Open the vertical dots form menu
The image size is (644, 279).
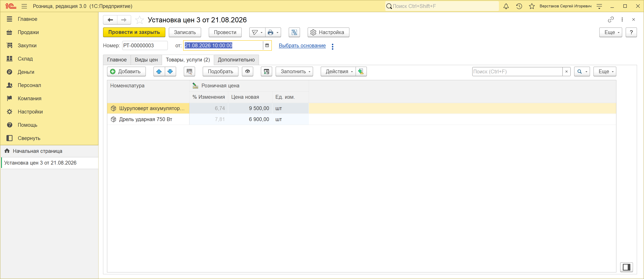click(x=622, y=19)
